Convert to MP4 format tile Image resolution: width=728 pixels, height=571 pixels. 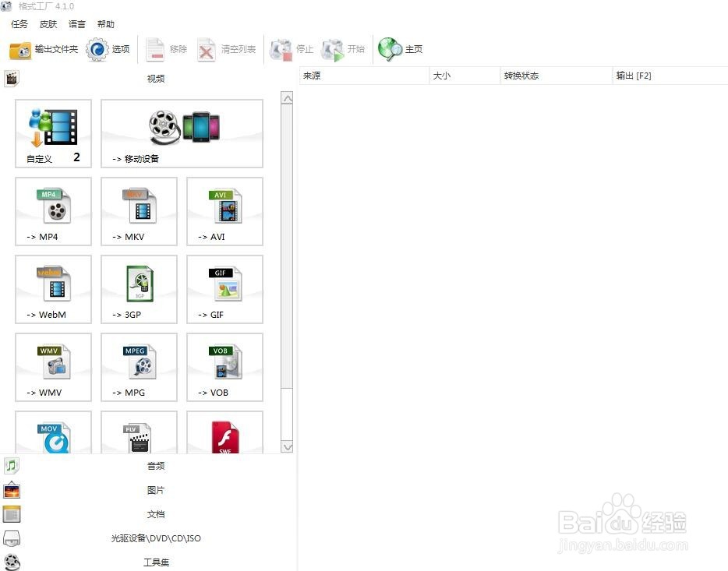pos(54,212)
